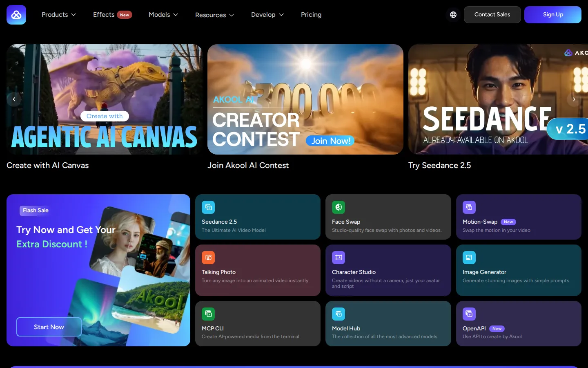
Task: Open the Pricing page
Action: 311,15
